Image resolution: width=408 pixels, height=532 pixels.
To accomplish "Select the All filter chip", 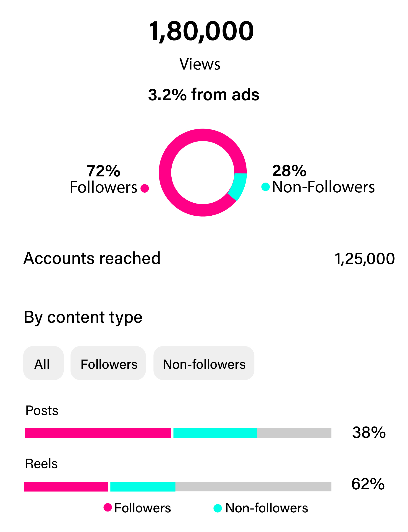I will click(x=43, y=363).
